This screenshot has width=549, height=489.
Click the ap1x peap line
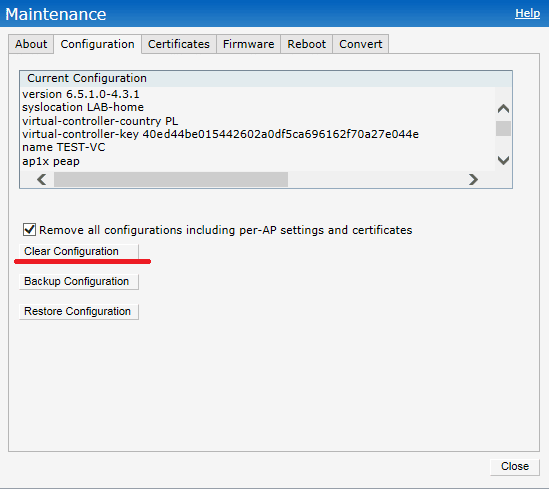[x=51, y=161]
